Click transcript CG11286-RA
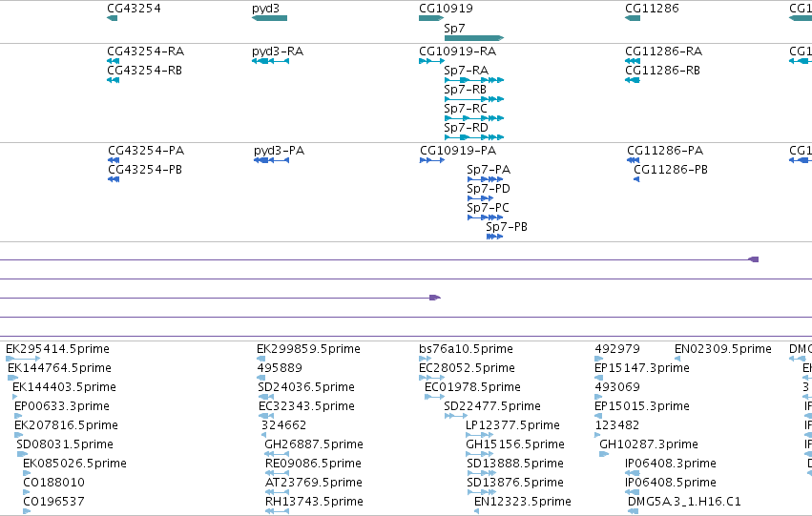This screenshot has height=516, width=812. tap(633, 61)
